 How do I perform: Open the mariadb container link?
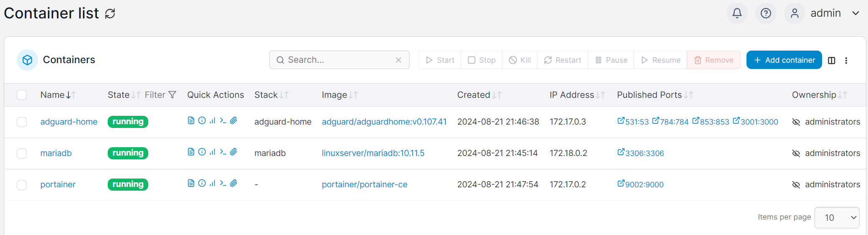(56, 153)
